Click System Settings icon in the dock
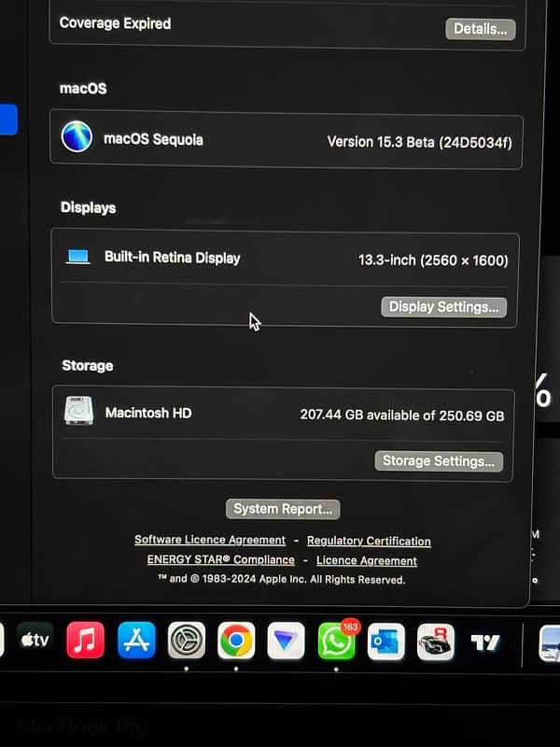Screen dimensions: 560x747 [187, 641]
